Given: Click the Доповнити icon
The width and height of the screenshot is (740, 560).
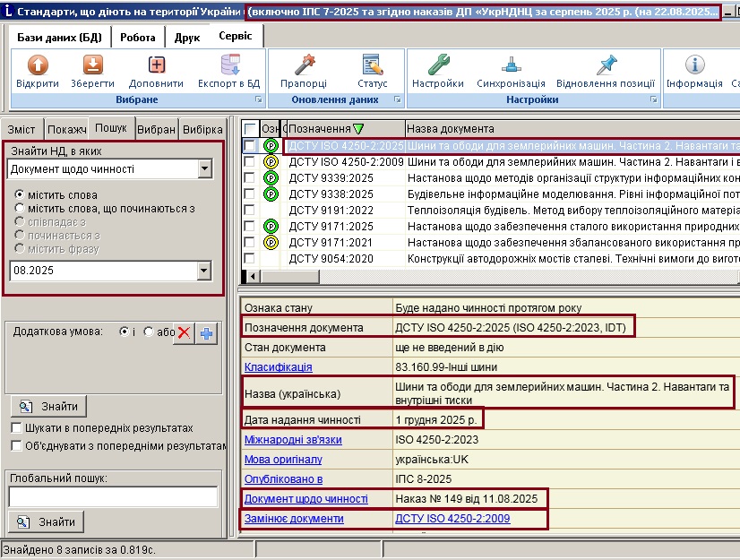Looking at the screenshot, I should pos(156,65).
